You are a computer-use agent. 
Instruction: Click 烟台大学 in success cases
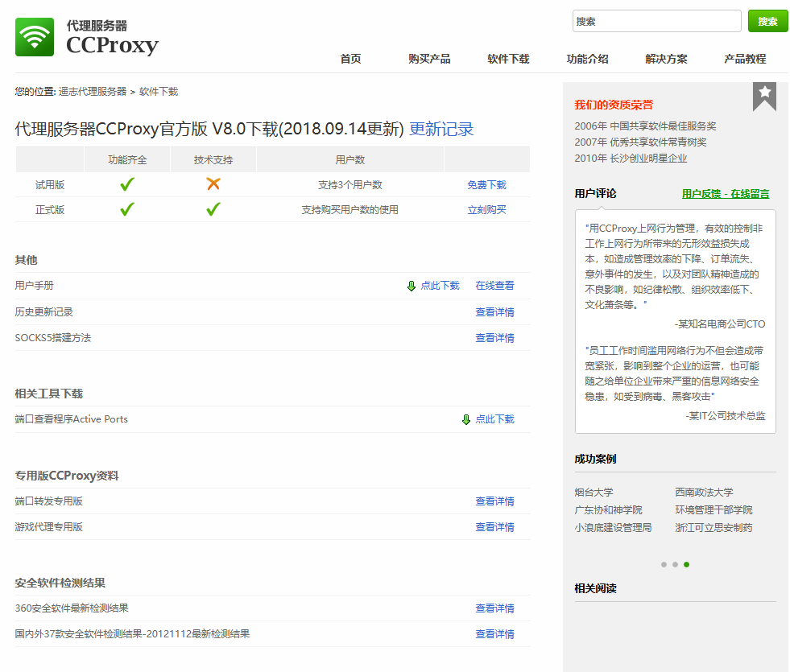coord(594,493)
